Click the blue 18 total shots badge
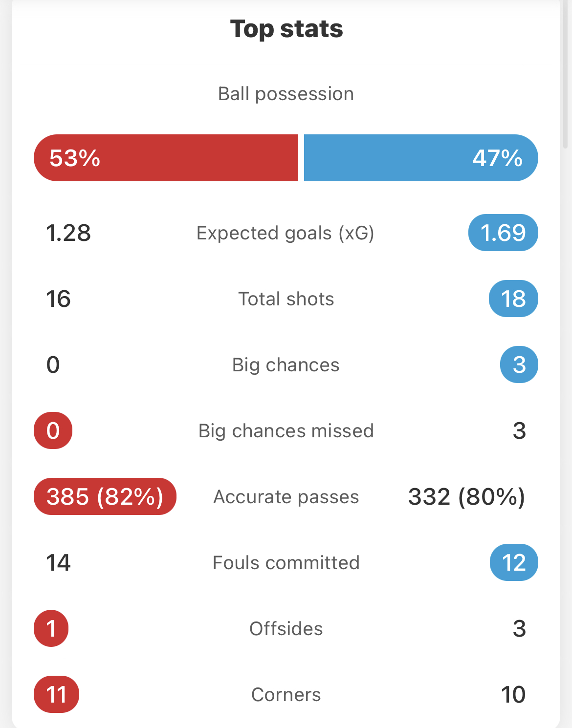Image resolution: width=572 pixels, height=728 pixels. tap(513, 299)
